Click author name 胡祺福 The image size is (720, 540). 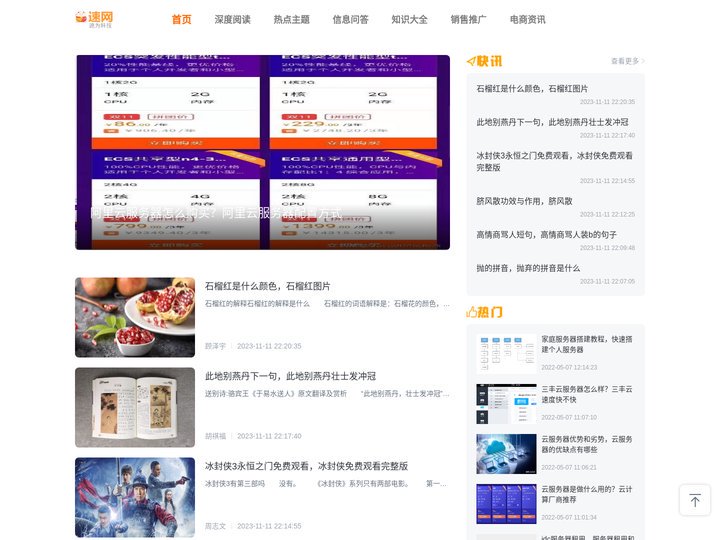[215, 436]
